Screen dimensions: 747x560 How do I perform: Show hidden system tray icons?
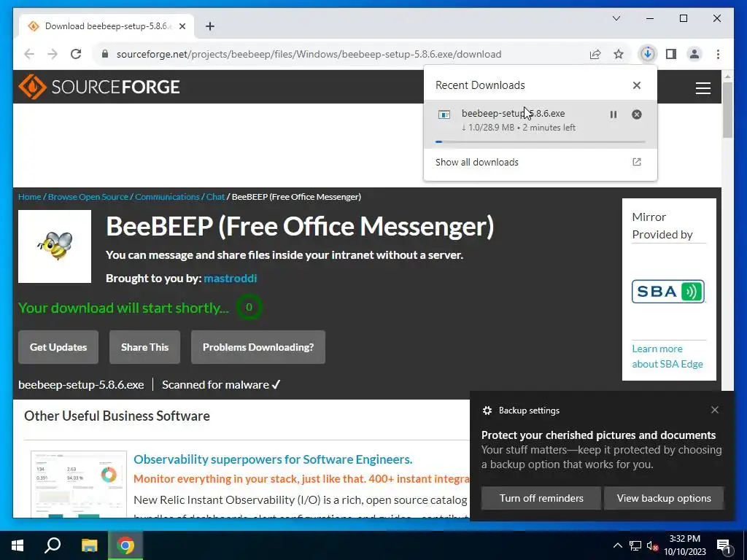617,545
